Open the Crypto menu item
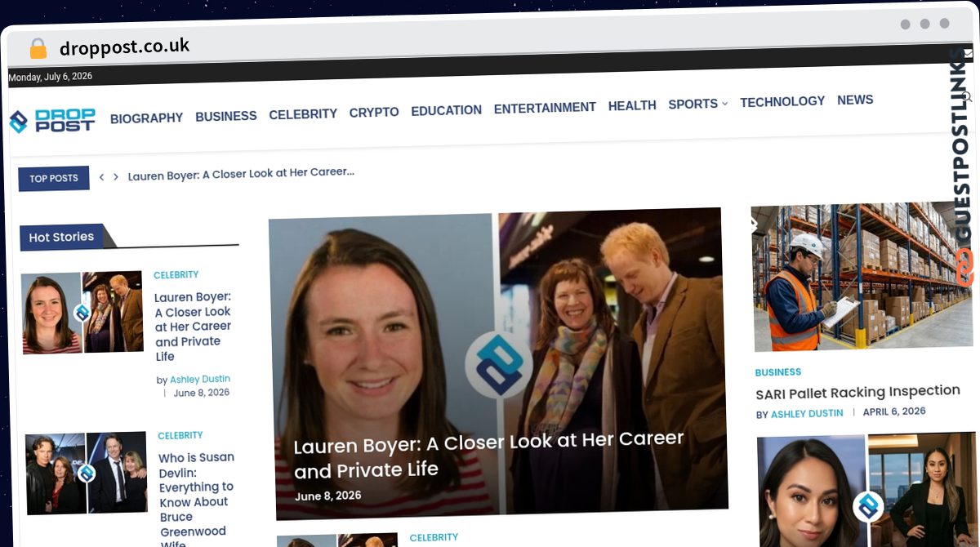 pos(374,112)
